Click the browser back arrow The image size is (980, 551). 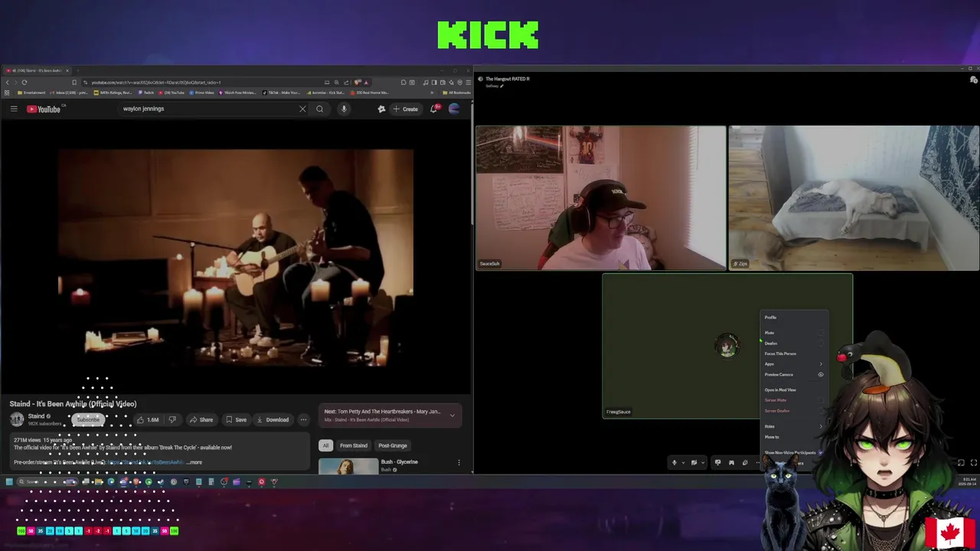(8, 83)
